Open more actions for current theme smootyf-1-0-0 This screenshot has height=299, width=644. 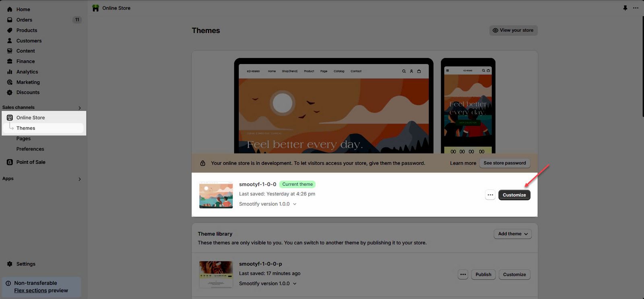click(490, 195)
